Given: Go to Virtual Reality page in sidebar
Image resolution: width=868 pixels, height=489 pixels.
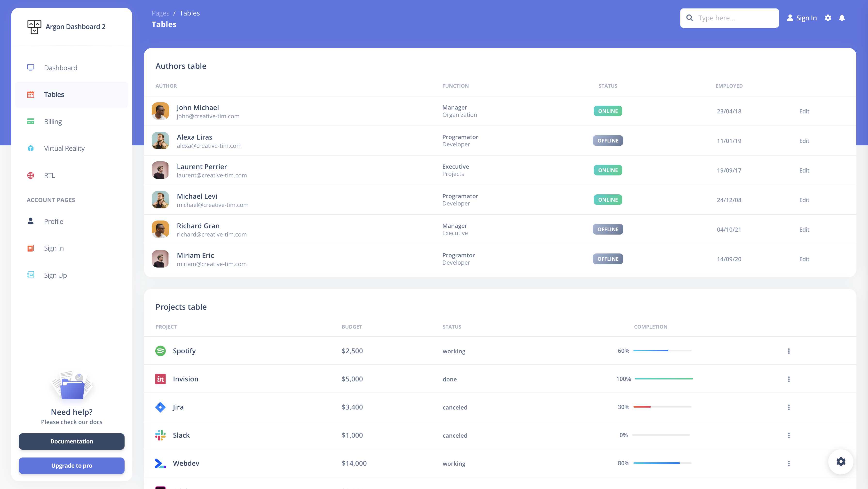Looking at the screenshot, I should 64,148.
